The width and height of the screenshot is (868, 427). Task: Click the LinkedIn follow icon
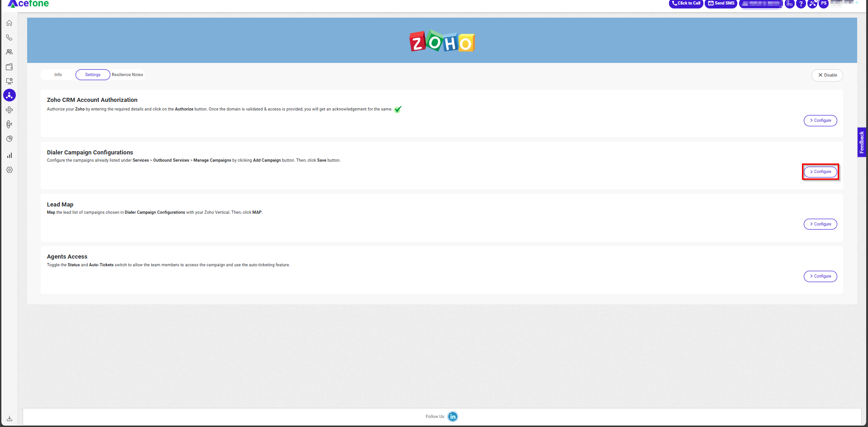(453, 417)
